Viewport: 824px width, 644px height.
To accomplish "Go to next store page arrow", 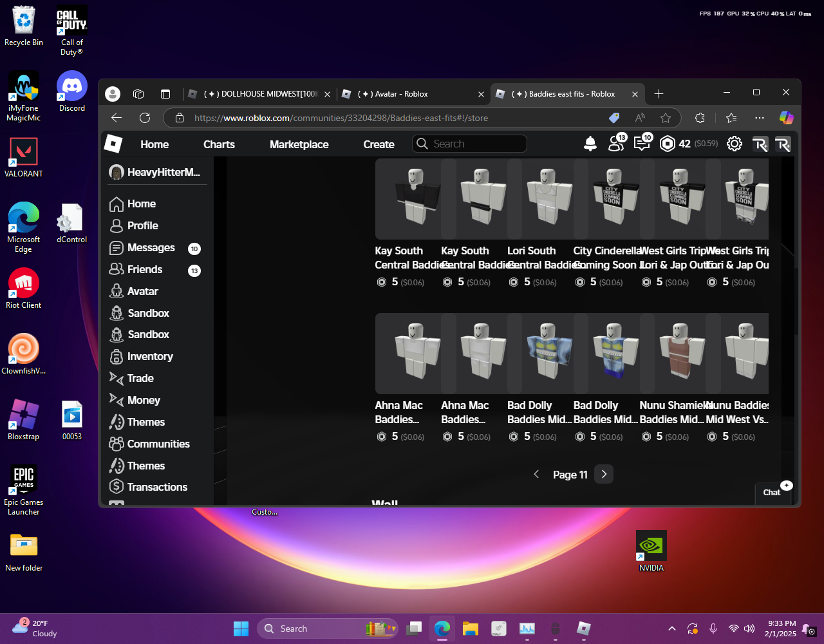I will pos(604,475).
